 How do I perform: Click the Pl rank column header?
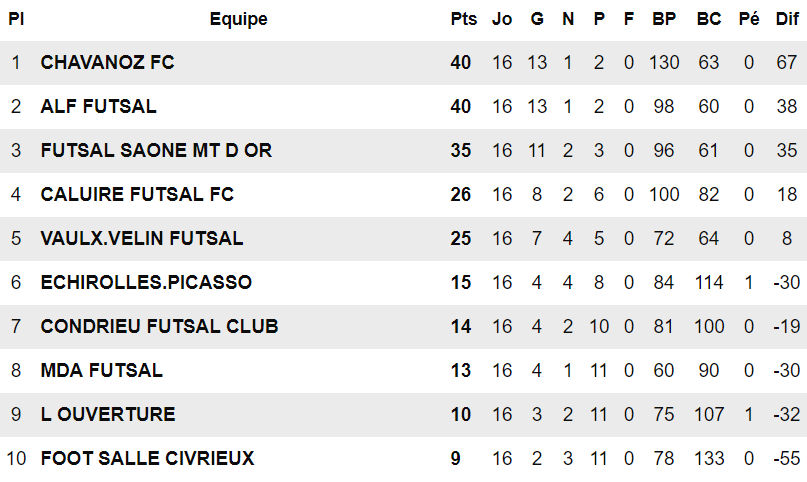(x=16, y=19)
